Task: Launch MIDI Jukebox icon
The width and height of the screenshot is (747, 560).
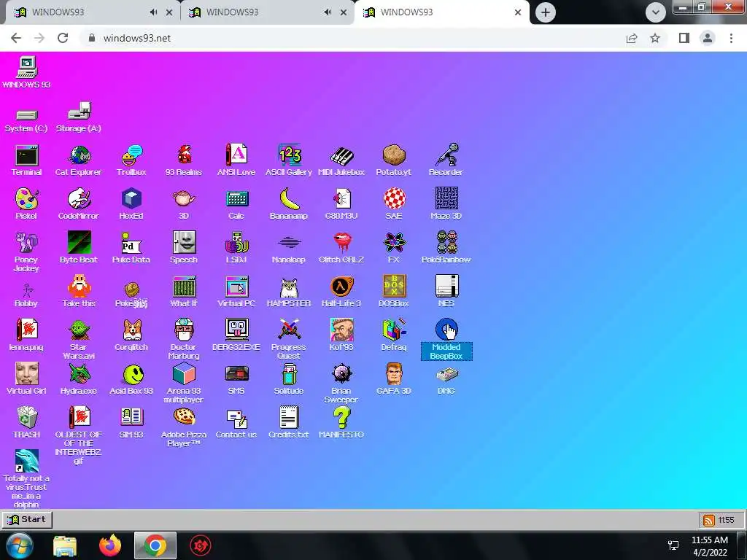Action: 341,155
